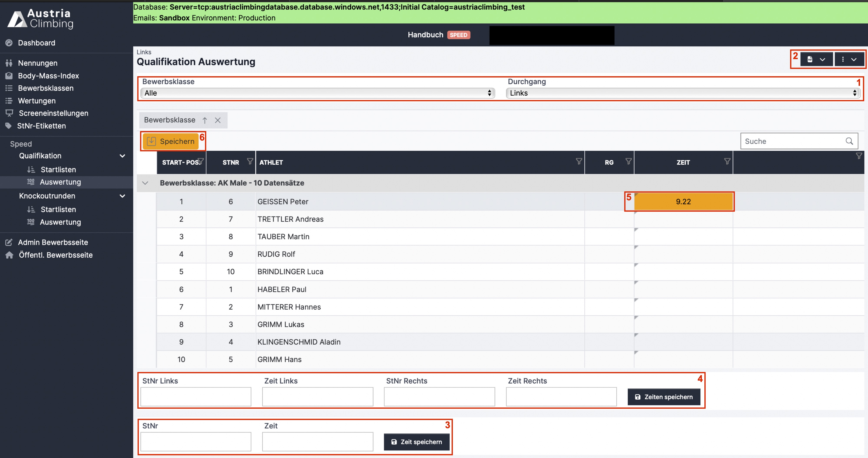
Task: Collapse the AK Male group row
Action: (x=145, y=183)
